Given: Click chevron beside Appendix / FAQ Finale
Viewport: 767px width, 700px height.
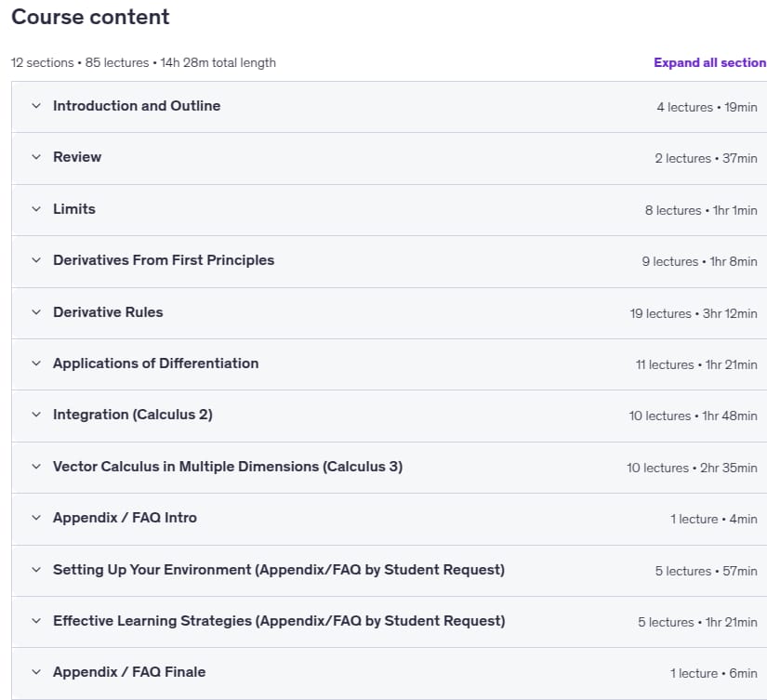Looking at the screenshot, I should tap(36, 672).
